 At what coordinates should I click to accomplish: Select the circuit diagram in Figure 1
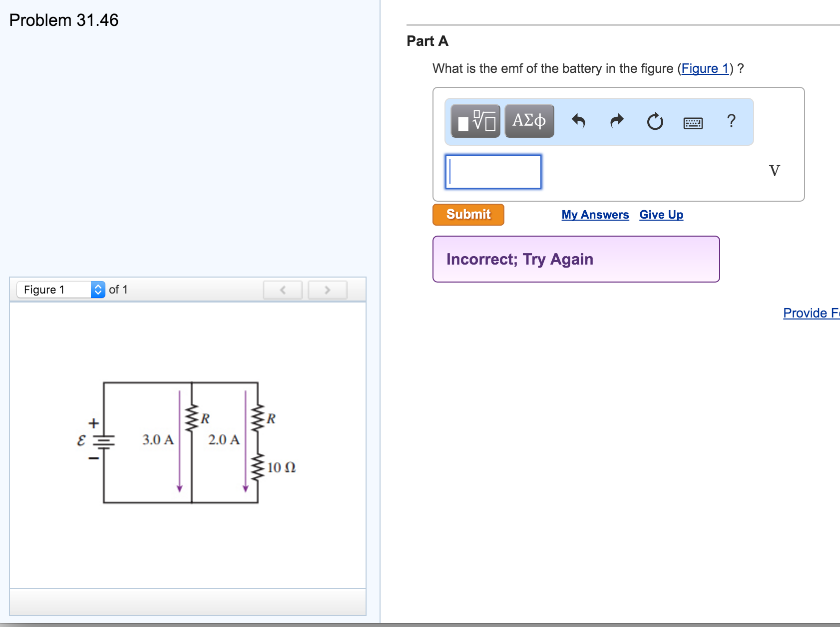pyautogui.click(x=180, y=439)
